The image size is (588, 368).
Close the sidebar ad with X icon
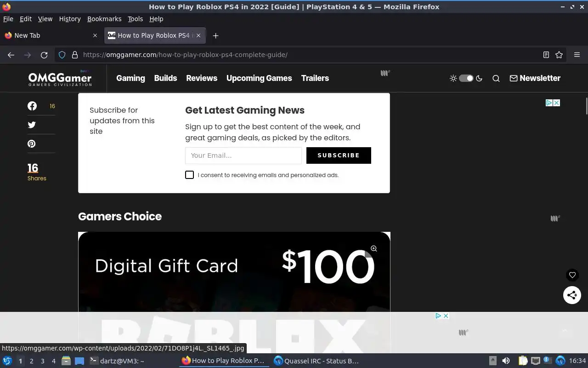(x=556, y=103)
